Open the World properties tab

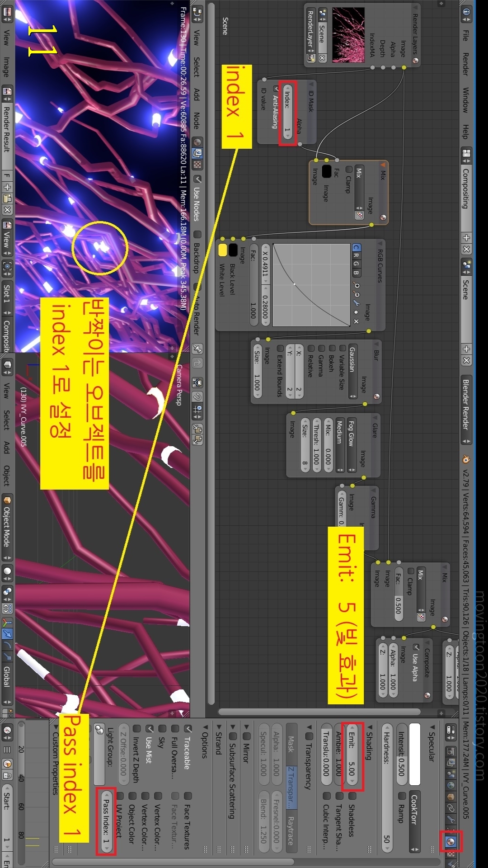[x=450, y=785]
